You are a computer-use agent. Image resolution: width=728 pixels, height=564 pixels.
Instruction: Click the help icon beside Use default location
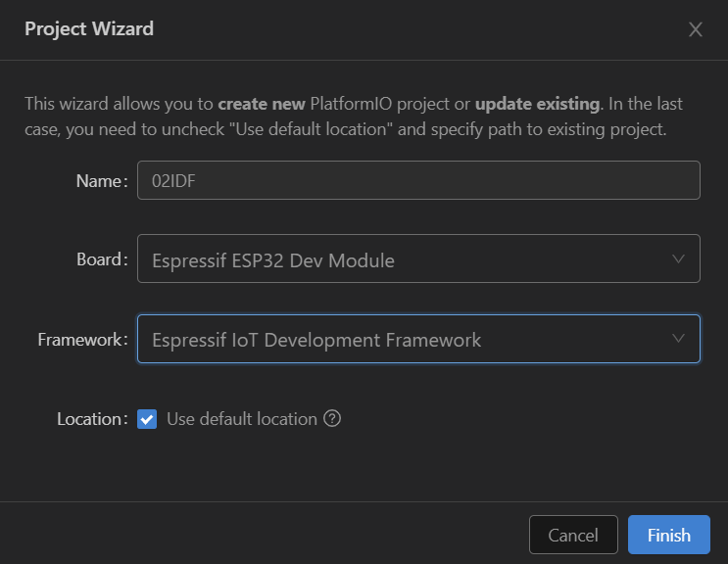point(332,419)
